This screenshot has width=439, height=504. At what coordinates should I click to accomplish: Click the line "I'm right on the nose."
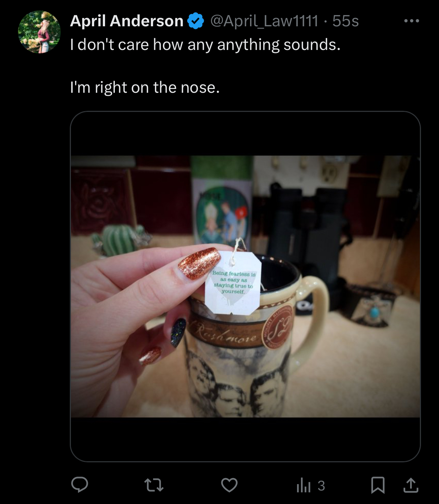145,88
